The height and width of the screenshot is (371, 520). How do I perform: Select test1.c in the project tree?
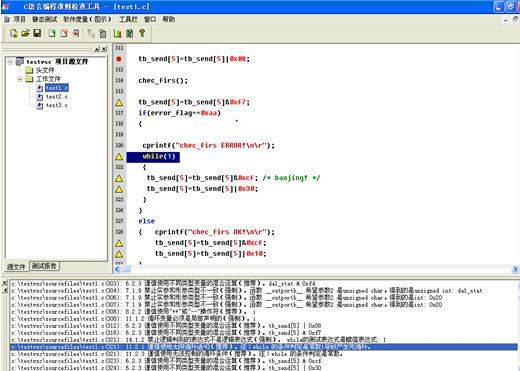pyautogui.click(x=57, y=88)
